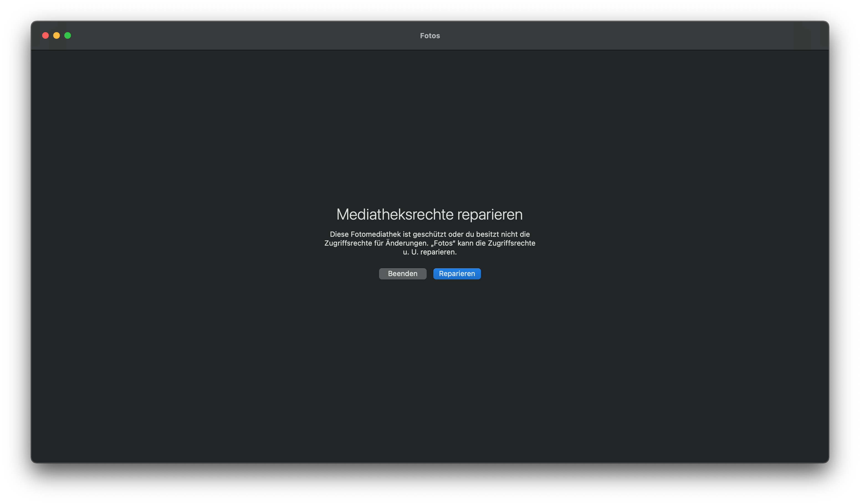Click the Mediatheksrechte reparieren heading
The width and height of the screenshot is (860, 504).
tap(429, 215)
